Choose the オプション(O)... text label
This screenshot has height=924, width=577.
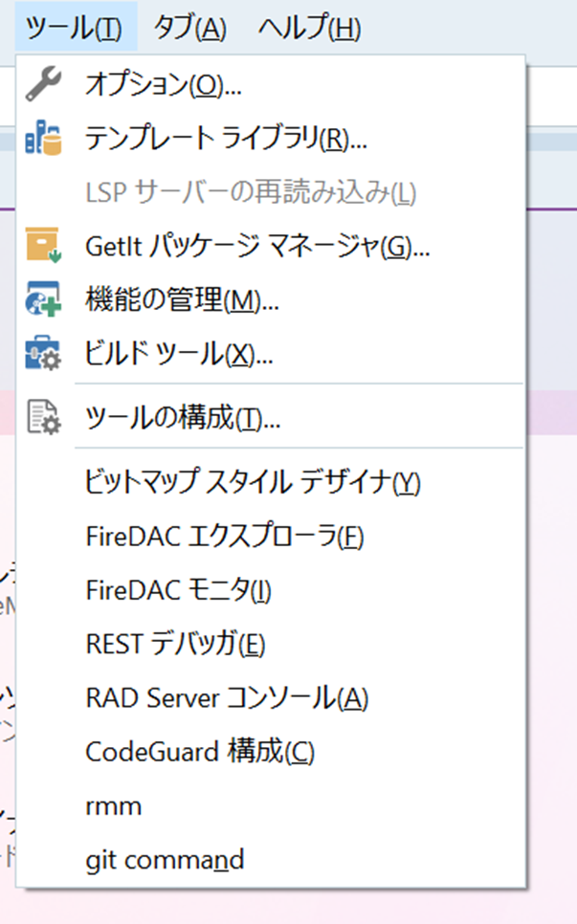pos(163,85)
